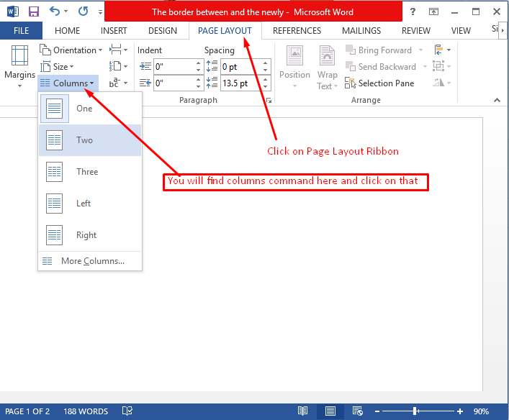509x420 pixels.
Task: Open the Rotate objects dropdown icon
Action: coord(442,83)
